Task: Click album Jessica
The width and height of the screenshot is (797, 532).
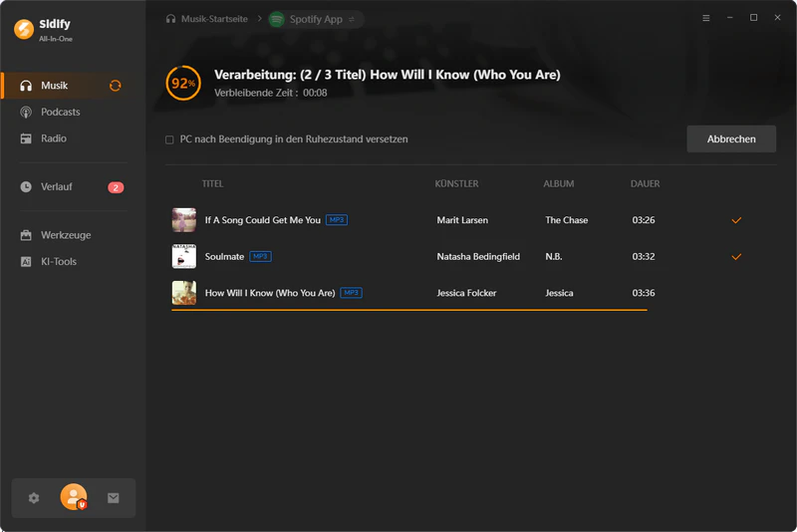Action: tap(559, 293)
